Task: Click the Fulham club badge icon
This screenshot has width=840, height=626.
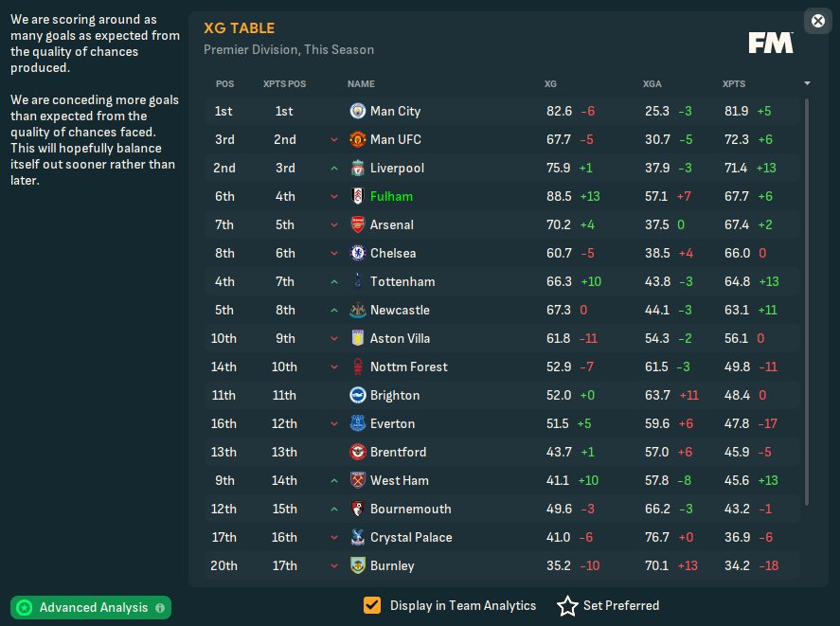Action: tap(358, 196)
